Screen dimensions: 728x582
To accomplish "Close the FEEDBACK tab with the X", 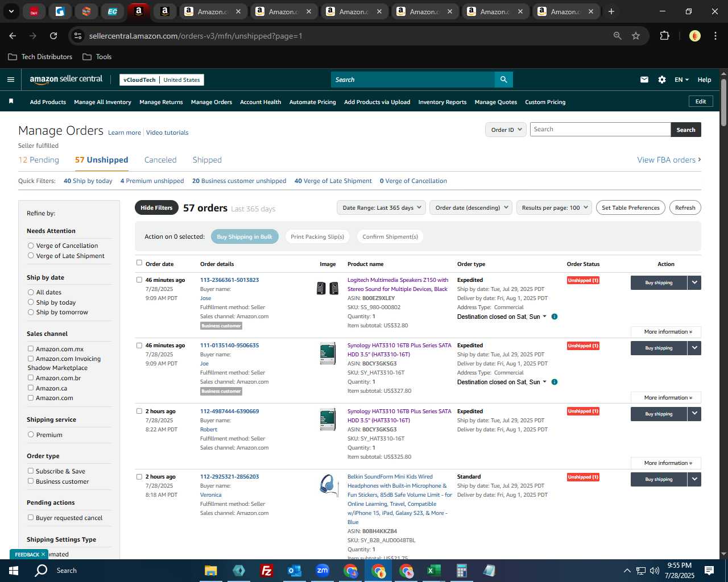I will [43, 554].
